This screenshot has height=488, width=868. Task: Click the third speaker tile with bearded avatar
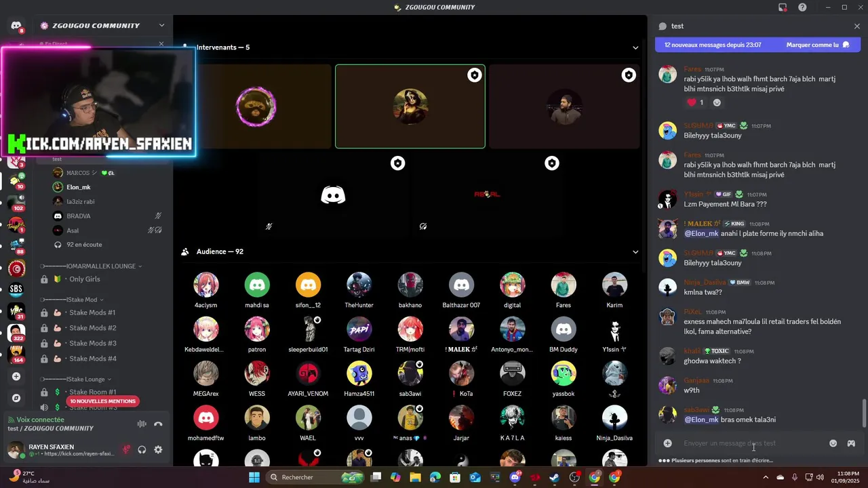pos(564,106)
